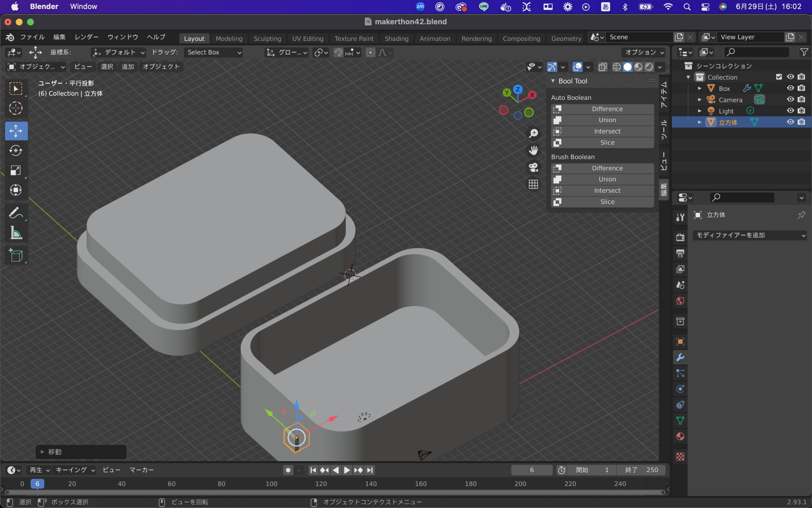
Task: Select the Move tool in the toolbar
Action: (x=16, y=131)
